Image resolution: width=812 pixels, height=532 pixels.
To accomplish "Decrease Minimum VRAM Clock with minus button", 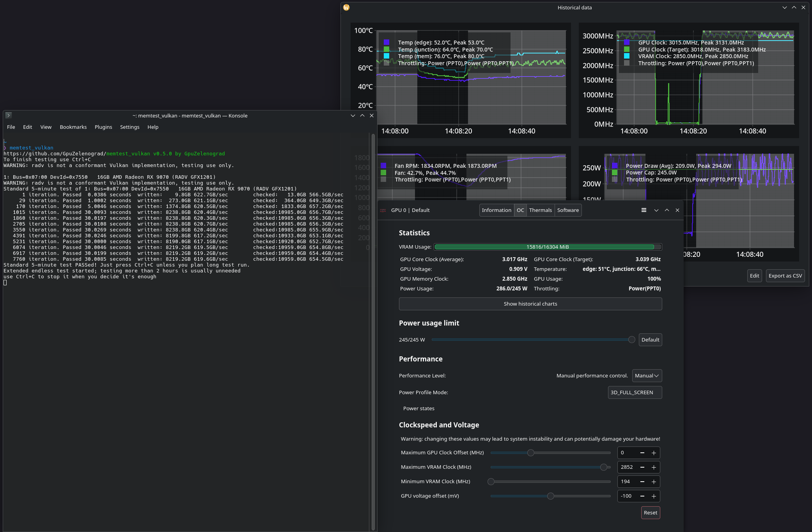I will click(x=642, y=482).
